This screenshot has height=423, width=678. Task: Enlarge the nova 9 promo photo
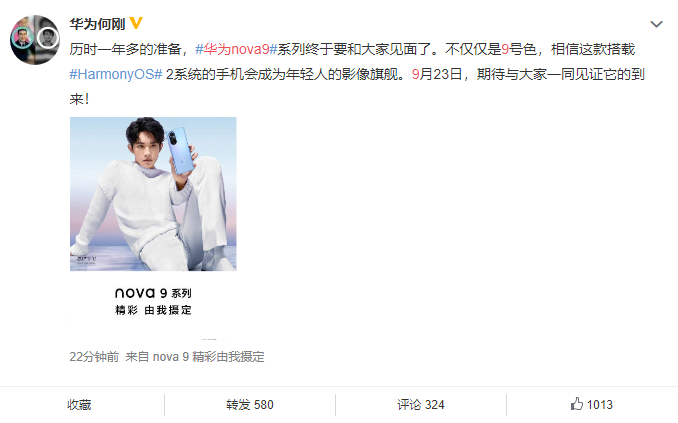(153, 194)
